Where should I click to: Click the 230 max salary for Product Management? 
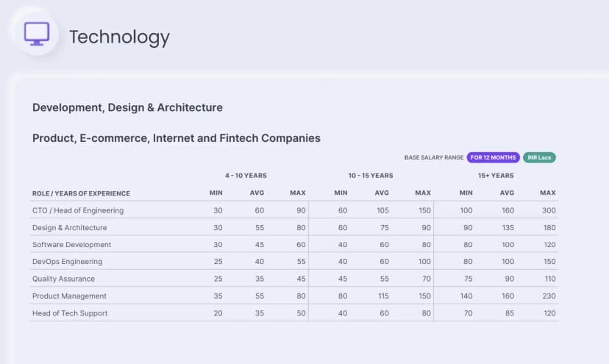point(547,296)
